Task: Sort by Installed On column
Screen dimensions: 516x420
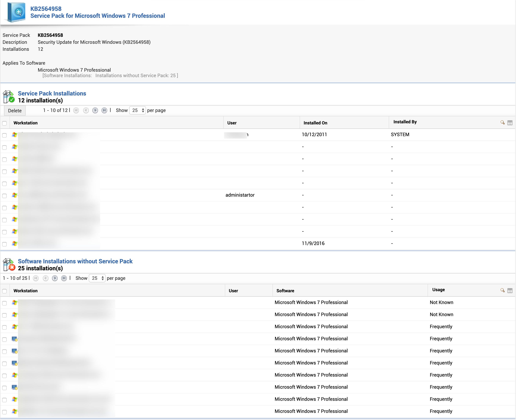Action: tap(315, 123)
